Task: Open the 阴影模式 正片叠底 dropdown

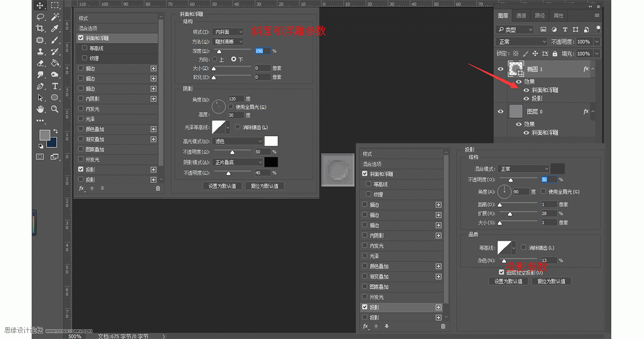Action: (238, 162)
